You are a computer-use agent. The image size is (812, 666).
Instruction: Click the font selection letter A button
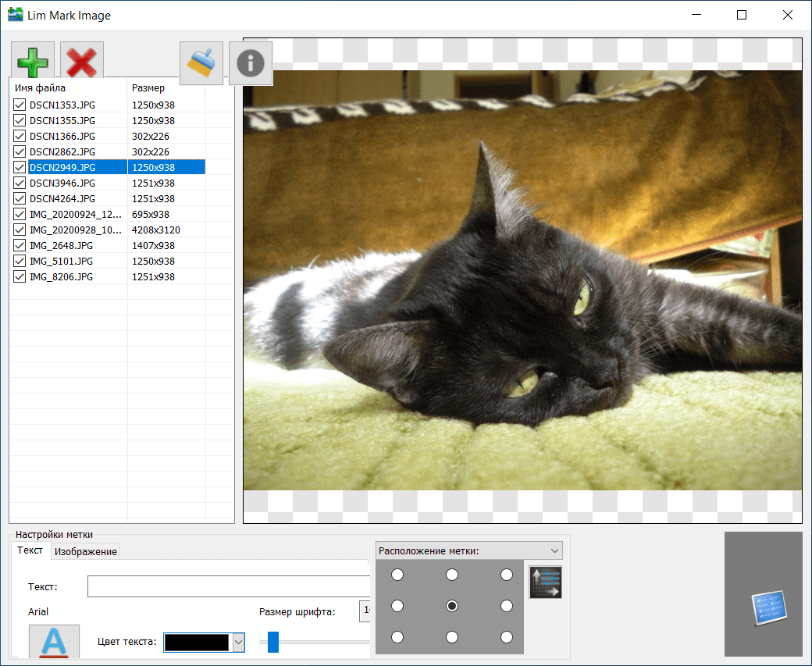[54, 641]
